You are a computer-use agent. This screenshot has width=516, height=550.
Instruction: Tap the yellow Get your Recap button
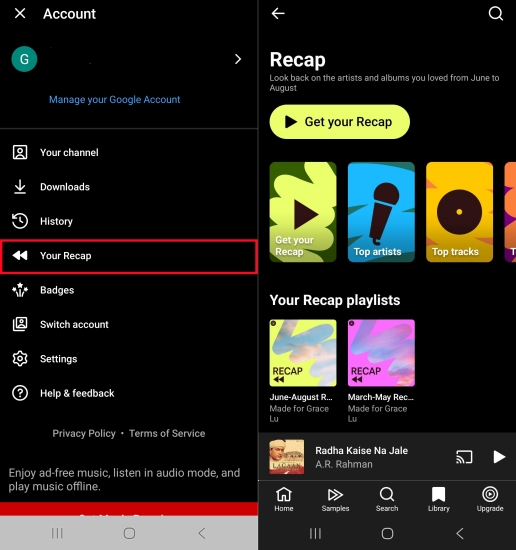click(x=340, y=122)
